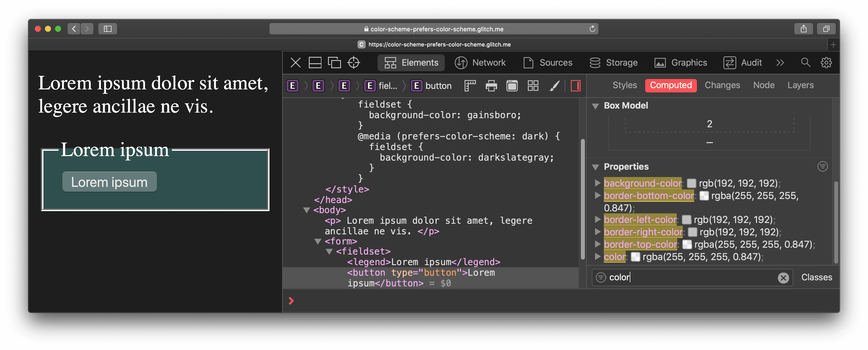
Task: Click the Elements panel tab
Action: coord(412,63)
